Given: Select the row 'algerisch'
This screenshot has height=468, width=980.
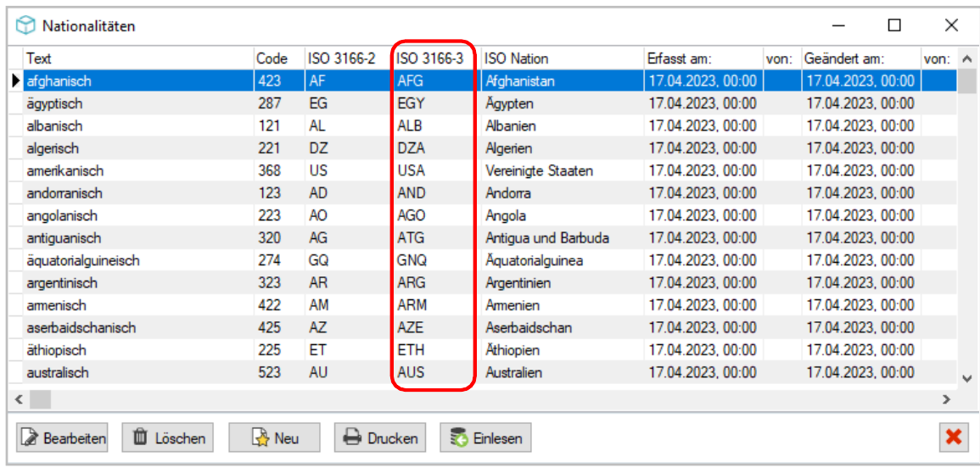Looking at the screenshot, I should pos(484,148).
